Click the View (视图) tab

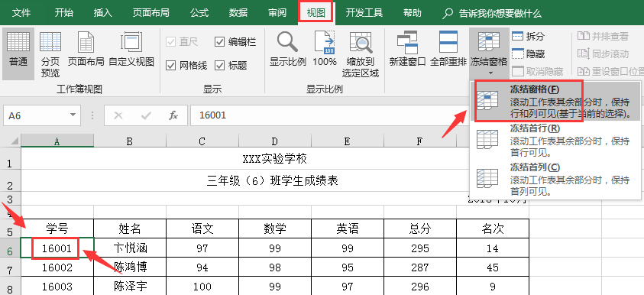coord(316,13)
